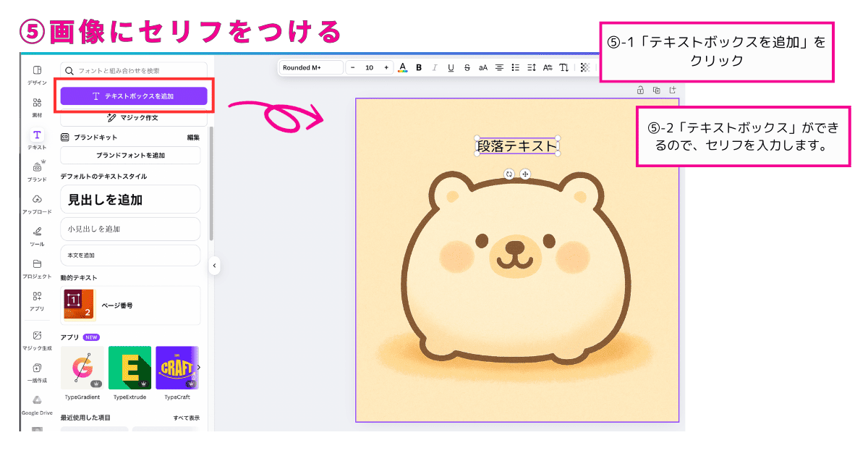This screenshot has width=868, height=456.
Task: Duplicate the page with copy icon
Action: coord(656,90)
